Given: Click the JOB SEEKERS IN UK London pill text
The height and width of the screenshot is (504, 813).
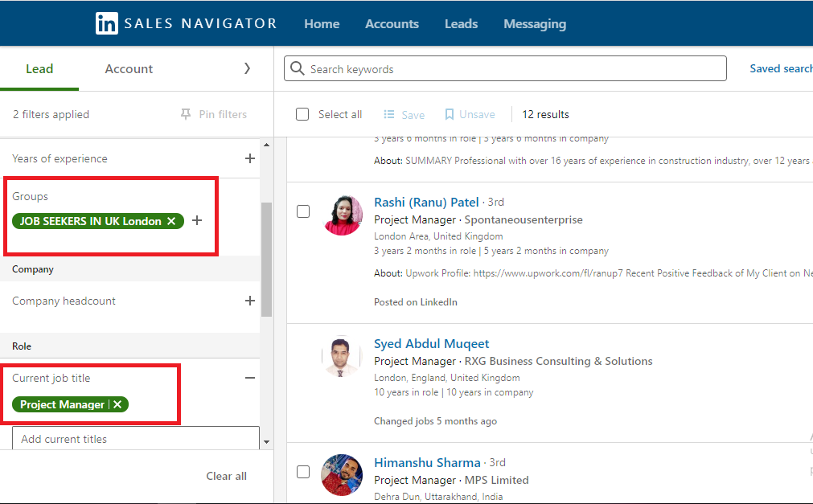Looking at the screenshot, I should pyautogui.click(x=91, y=221).
